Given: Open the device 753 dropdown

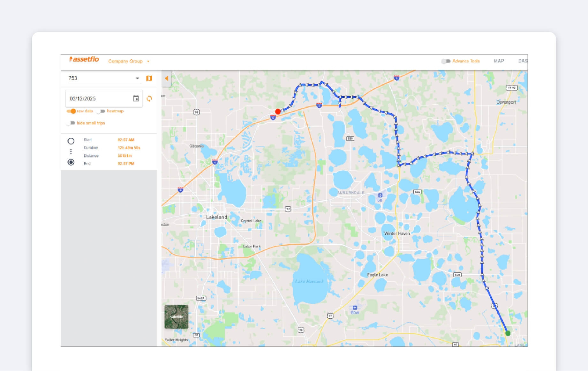Looking at the screenshot, I should tap(137, 78).
